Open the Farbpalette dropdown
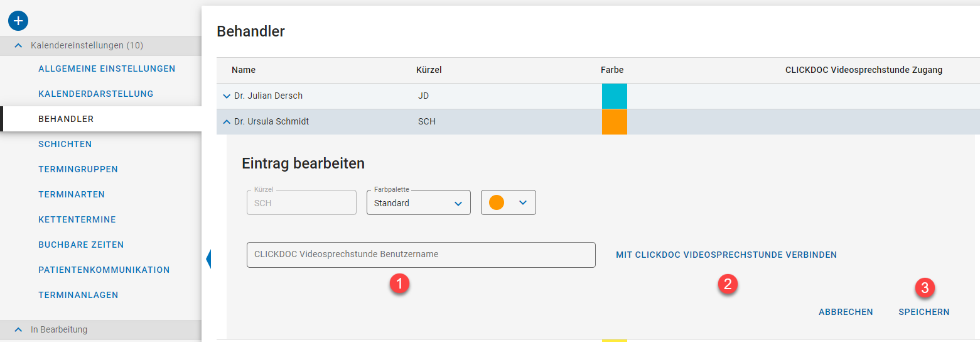The width and height of the screenshot is (980, 342). [418, 203]
